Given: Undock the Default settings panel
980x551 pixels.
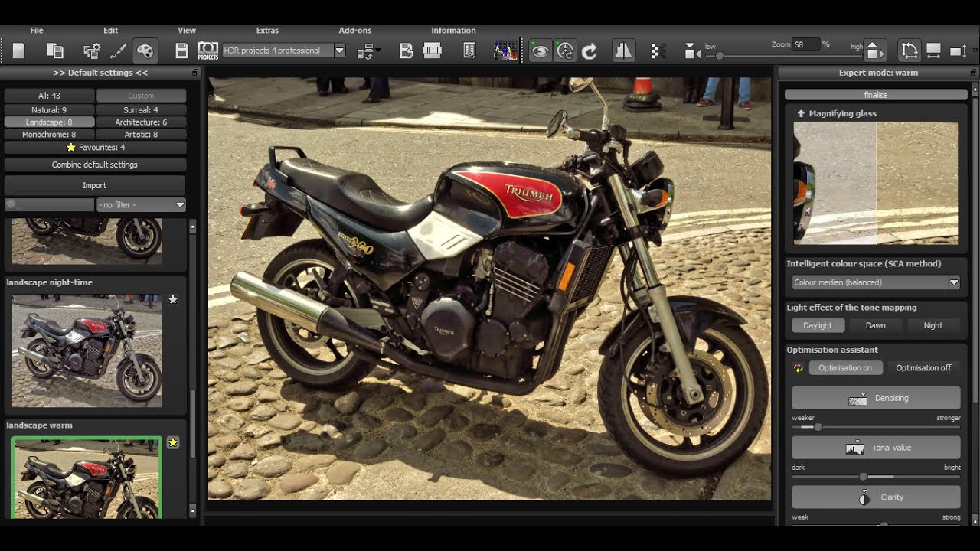Looking at the screenshot, I should tap(195, 73).
